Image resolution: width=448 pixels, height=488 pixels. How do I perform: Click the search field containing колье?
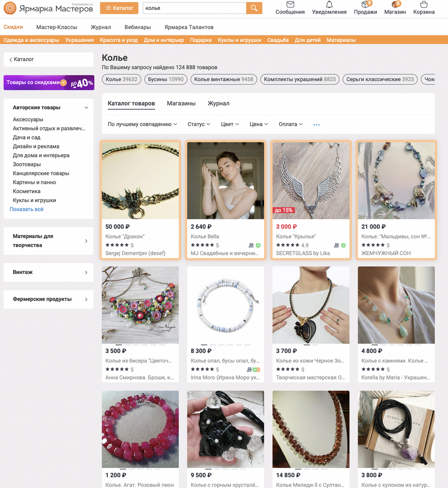click(194, 8)
